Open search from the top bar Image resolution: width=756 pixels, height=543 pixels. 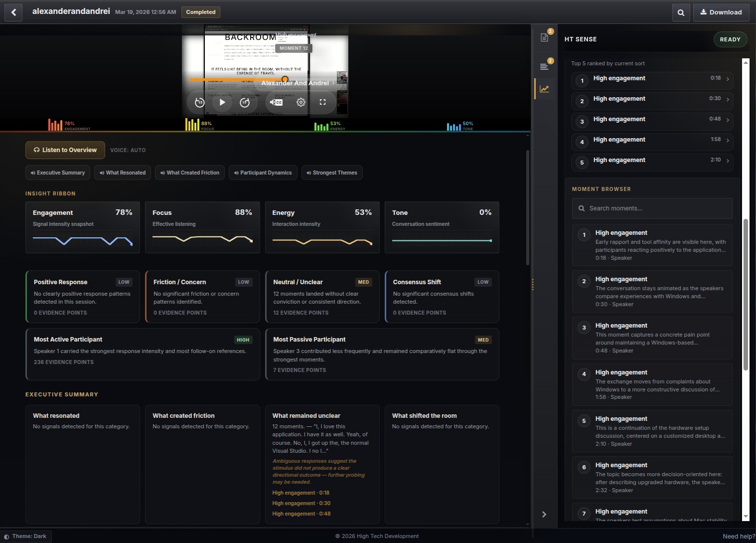tap(681, 12)
